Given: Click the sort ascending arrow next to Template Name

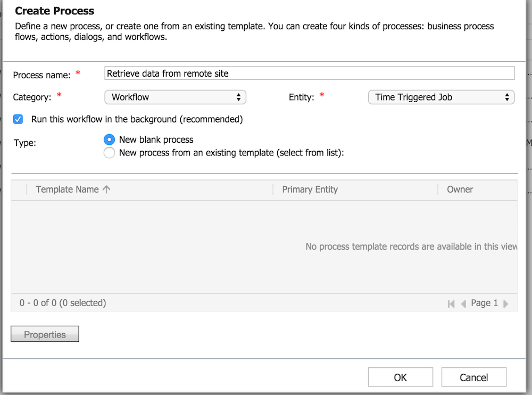Looking at the screenshot, I should [x=106, y=190].
